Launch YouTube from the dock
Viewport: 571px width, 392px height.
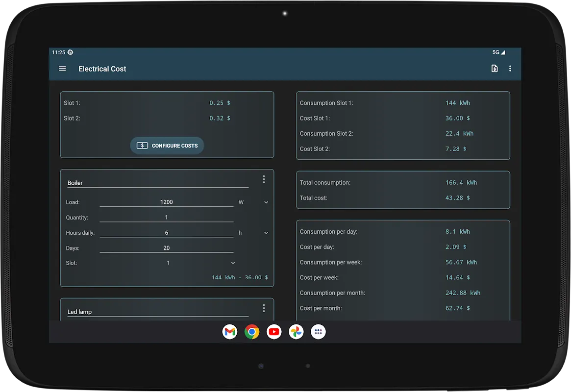(274, 332)
